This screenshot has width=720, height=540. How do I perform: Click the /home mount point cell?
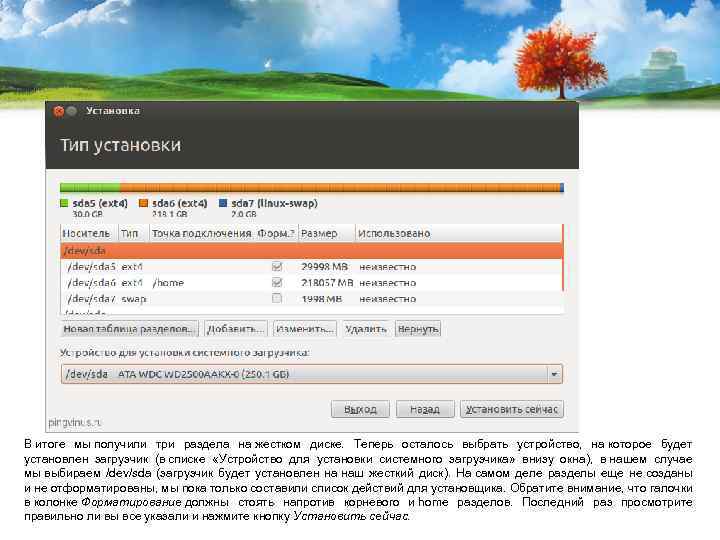pyautogui.click(x=168, y=283)
